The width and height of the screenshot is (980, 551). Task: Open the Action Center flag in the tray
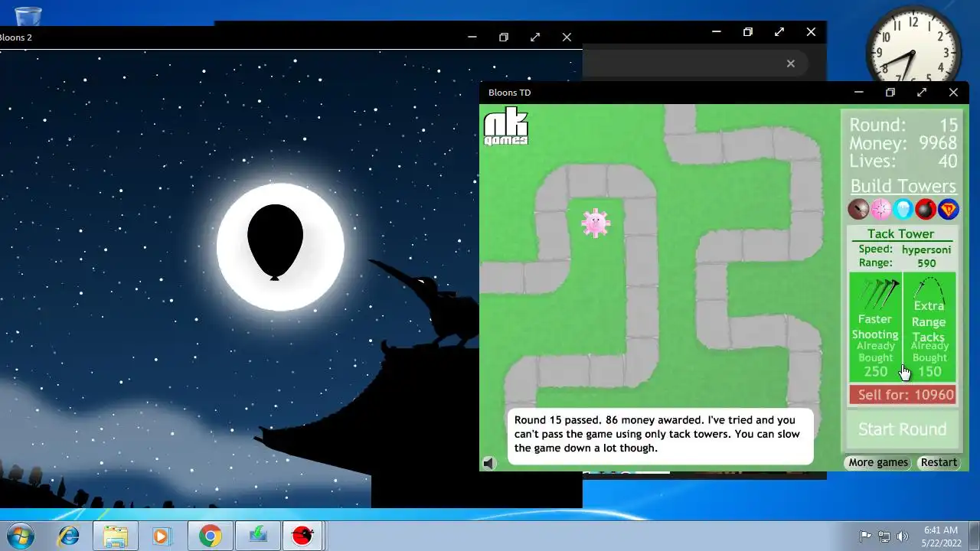pos(866,536)
